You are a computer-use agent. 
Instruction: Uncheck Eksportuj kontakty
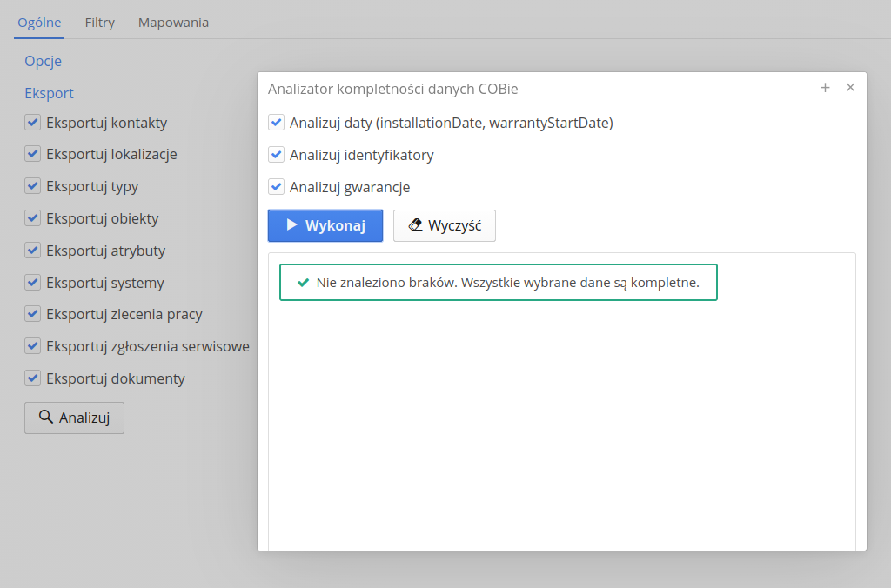coord(33,123)
